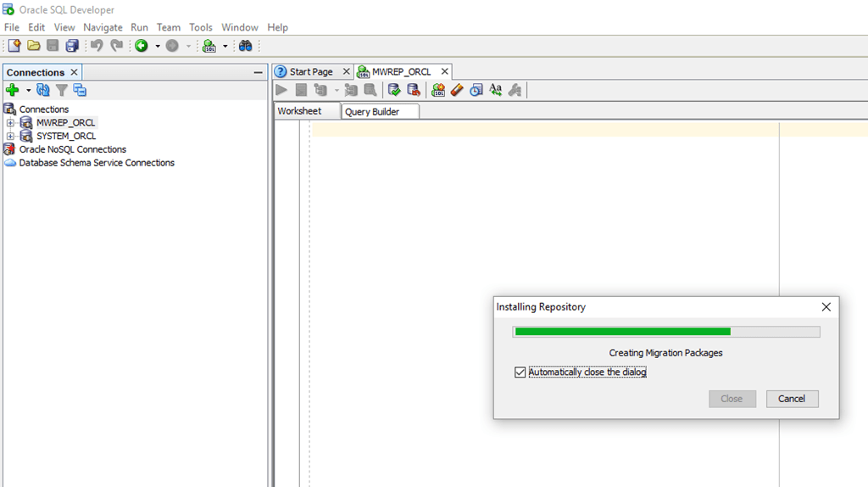The width and height of the screenshot is (868, 487).
Task: Open the Edit menu
Action: pyautogui.click(x=36, y=27)
